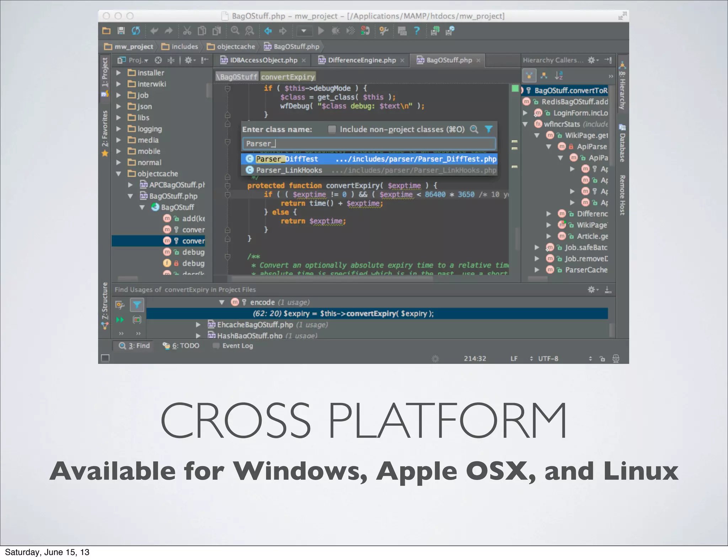Screen dimensions: 728x560
Task: Click the Cut scissors icon
Action: click(187, 31)
